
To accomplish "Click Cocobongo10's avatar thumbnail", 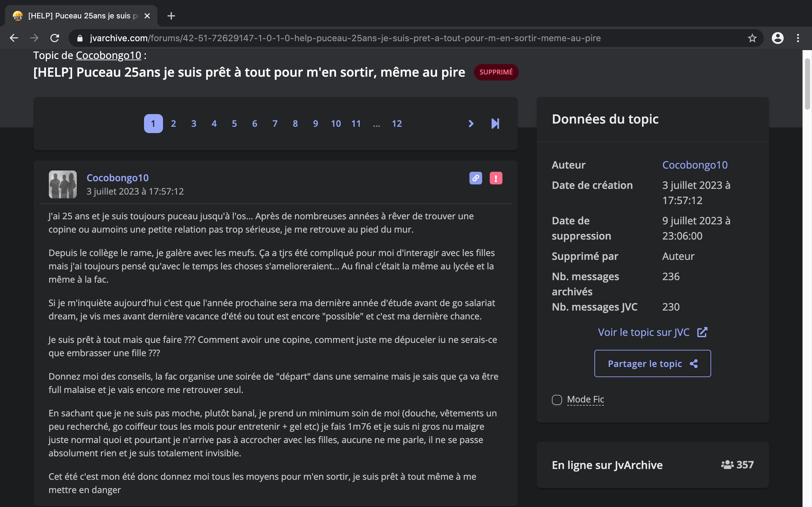I will (x=63, y=184).
